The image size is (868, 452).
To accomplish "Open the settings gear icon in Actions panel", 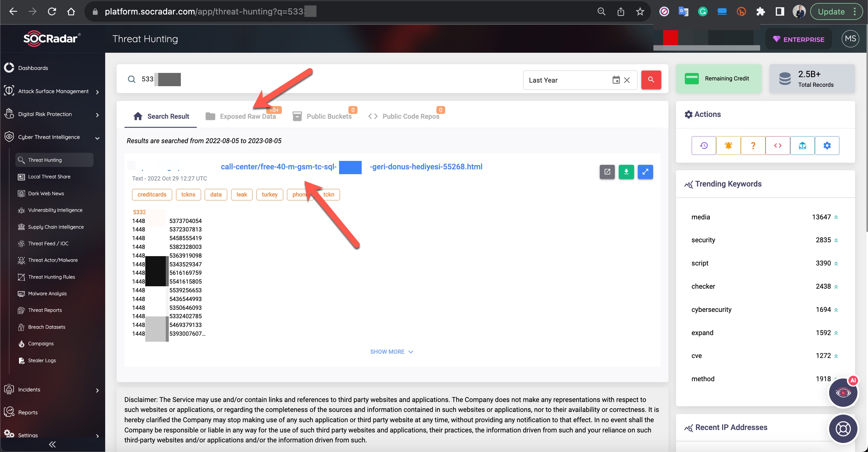I will (x=827, y=145).
